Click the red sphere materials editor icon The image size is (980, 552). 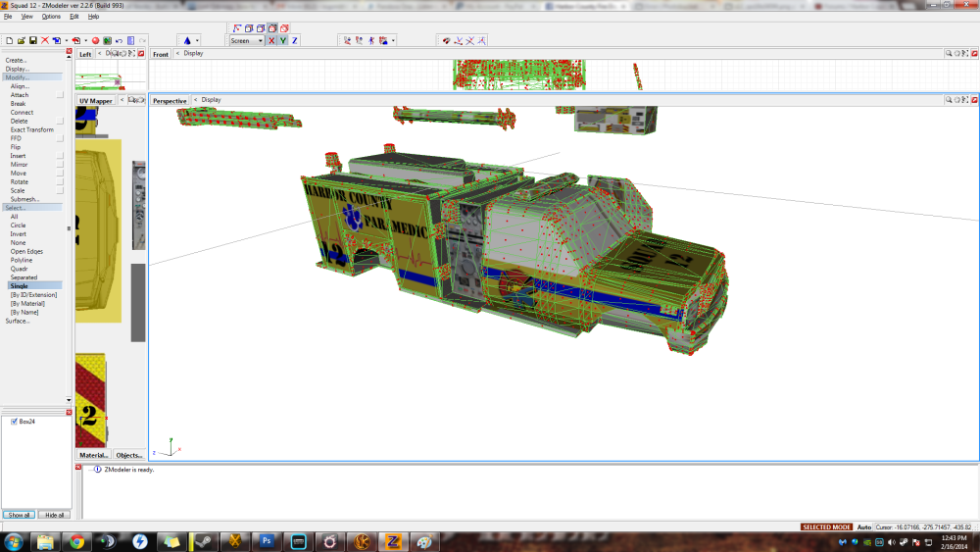[x=96, y=40]
